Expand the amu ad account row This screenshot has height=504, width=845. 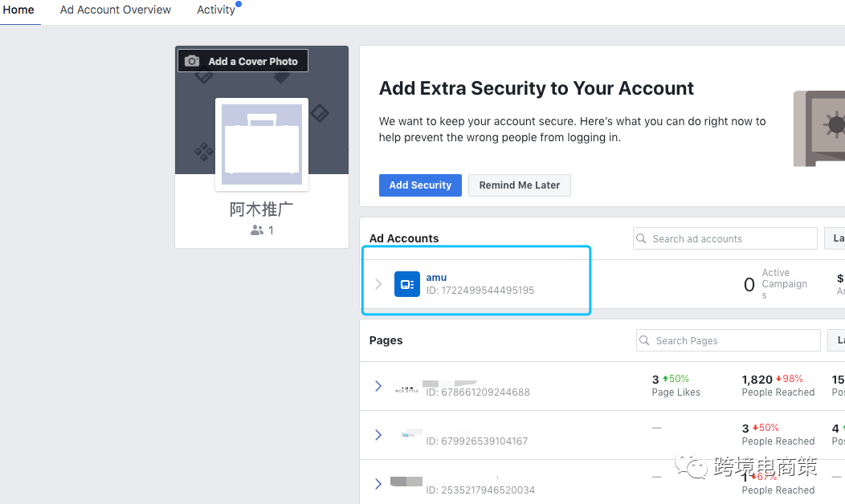[x=378, y=284]
